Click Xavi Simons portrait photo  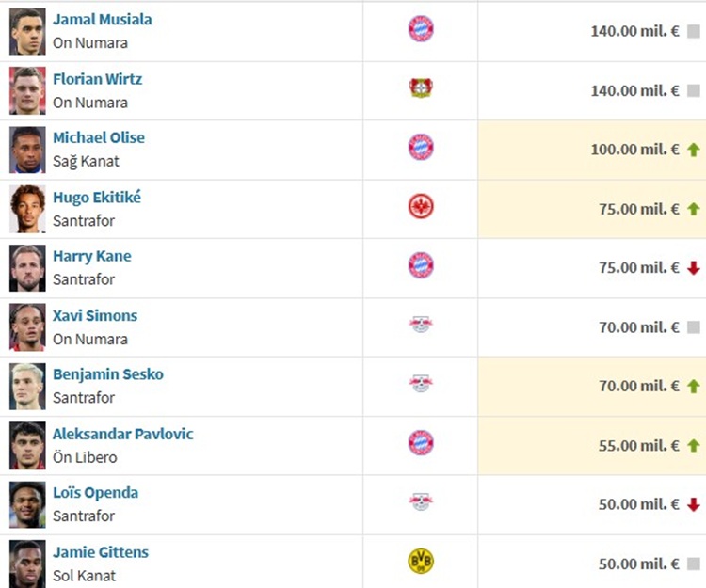pos(27,327)
